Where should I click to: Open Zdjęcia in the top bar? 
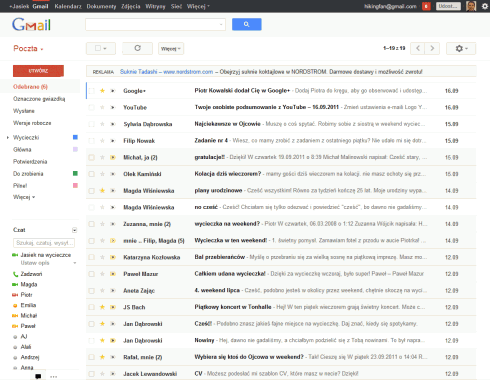pyautogui.click(x=131, y=6)
